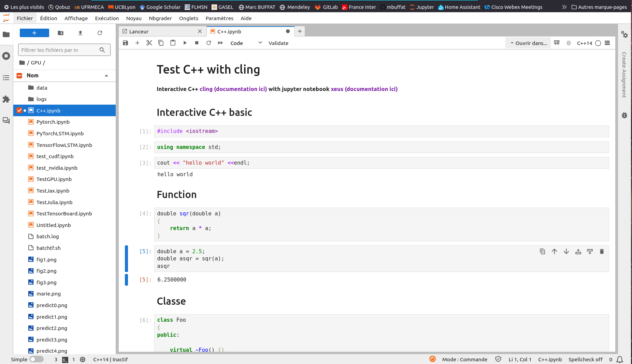Upload files using the upload icon
The height and width of the screenshot is (364, 632).
[x=81, y=33]
